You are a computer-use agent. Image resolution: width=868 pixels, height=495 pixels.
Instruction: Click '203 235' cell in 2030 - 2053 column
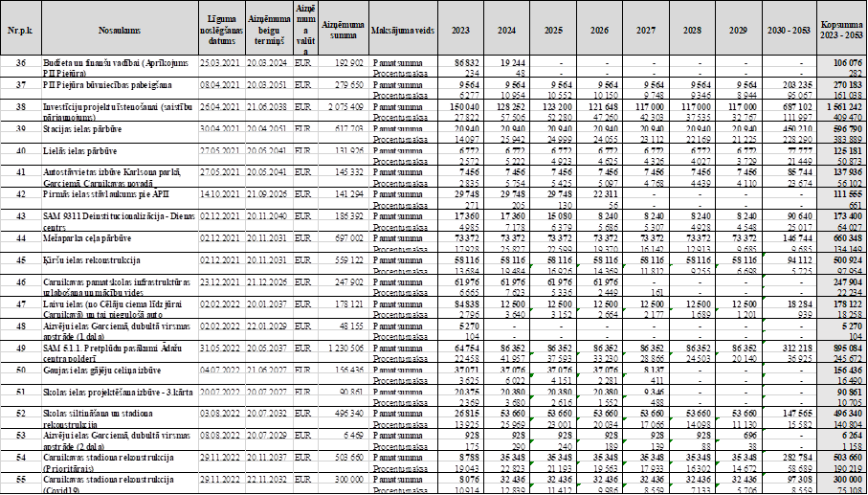[789, 85]
